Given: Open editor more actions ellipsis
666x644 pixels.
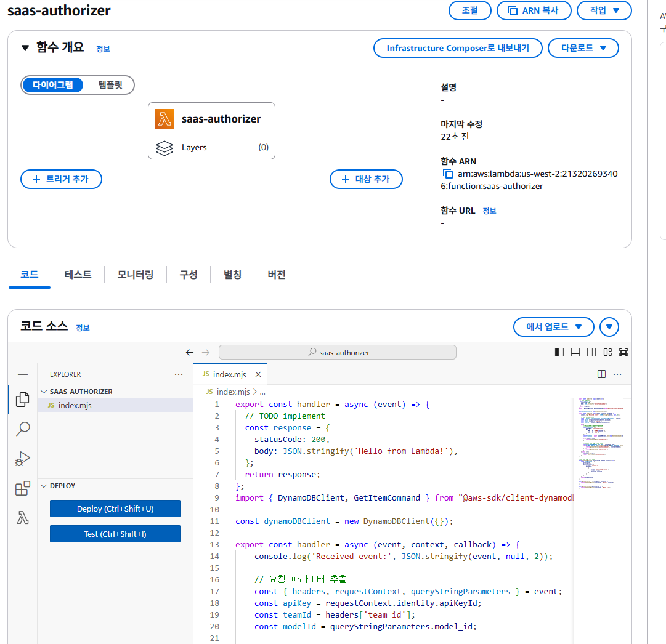Looking at the screenshot, I should pyautogui.click(x=617, y=374).
